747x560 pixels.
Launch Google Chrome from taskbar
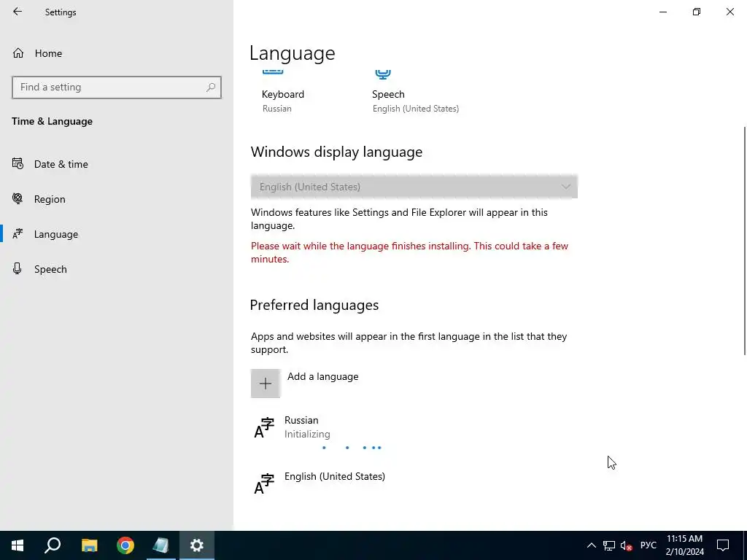click(x=125, y=545)
